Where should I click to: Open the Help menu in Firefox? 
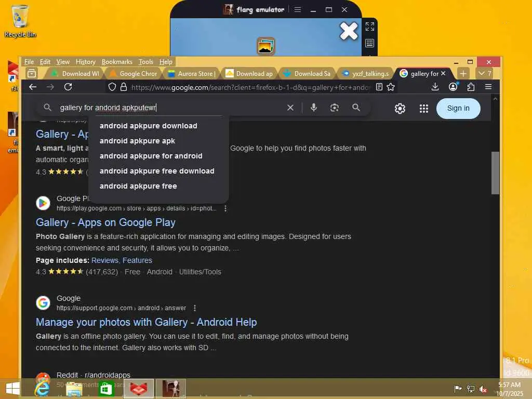(x=166, y=62)
